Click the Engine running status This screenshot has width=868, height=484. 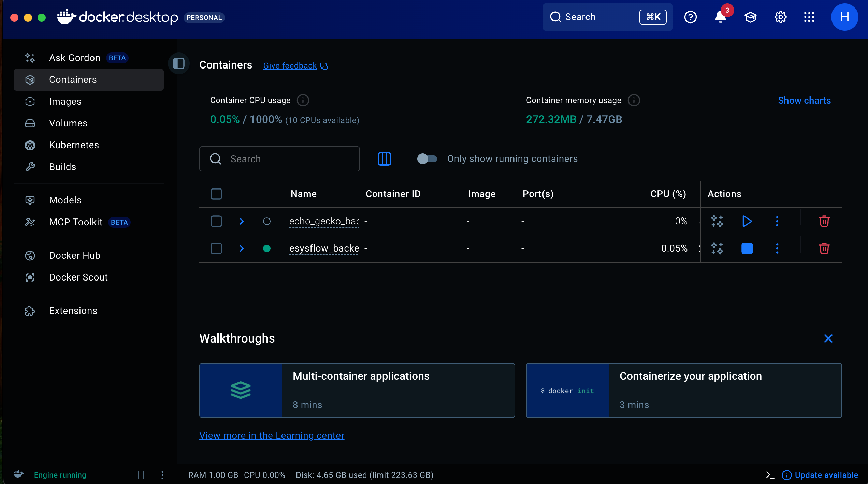pos(60,475)
